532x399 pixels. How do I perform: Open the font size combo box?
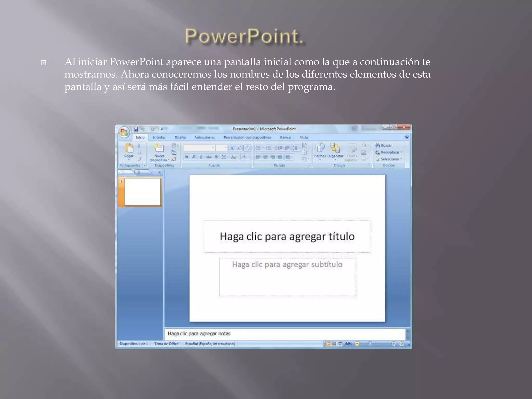pyautogui.click(x=222, y=148)
